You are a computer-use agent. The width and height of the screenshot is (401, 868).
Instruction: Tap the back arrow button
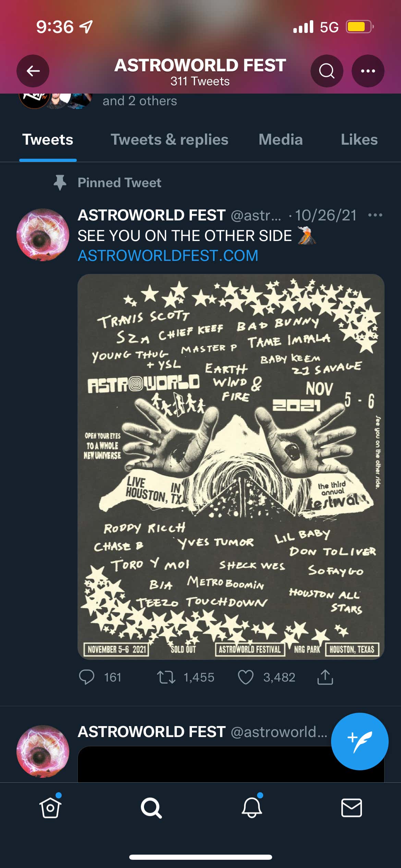point(33,71)
